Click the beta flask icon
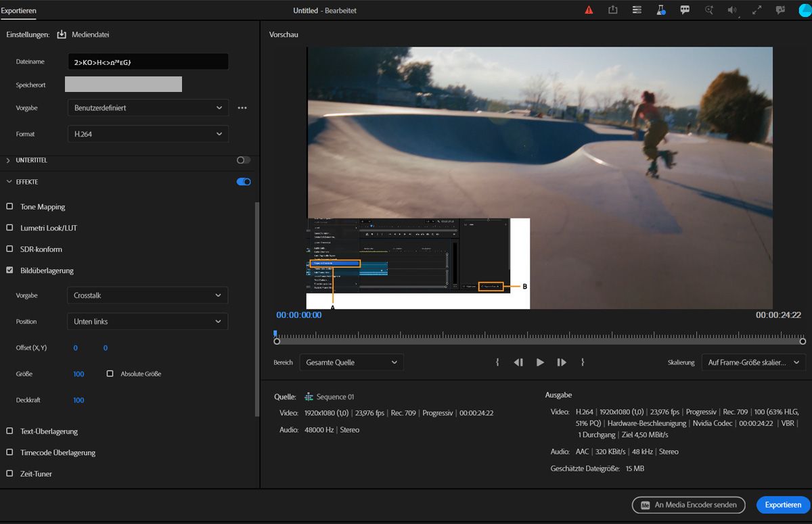 click(x=661, y=10)
